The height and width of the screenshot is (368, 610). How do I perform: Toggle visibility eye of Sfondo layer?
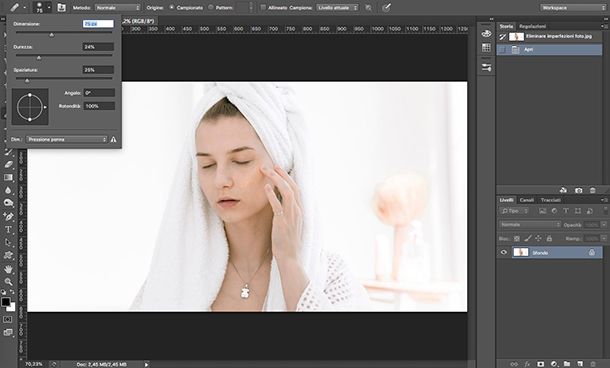pos(504,252)
